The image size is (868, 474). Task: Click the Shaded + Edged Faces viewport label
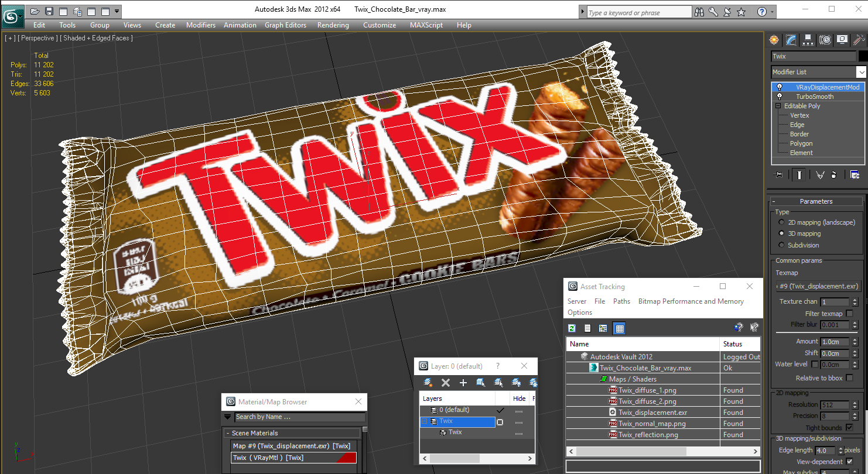coord(97,38)
